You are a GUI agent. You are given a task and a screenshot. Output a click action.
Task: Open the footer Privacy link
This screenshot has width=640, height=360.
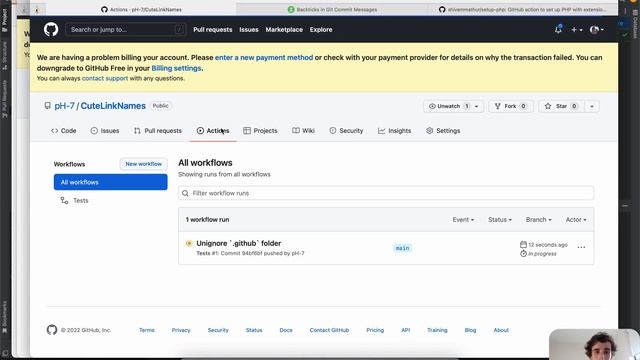181,330
